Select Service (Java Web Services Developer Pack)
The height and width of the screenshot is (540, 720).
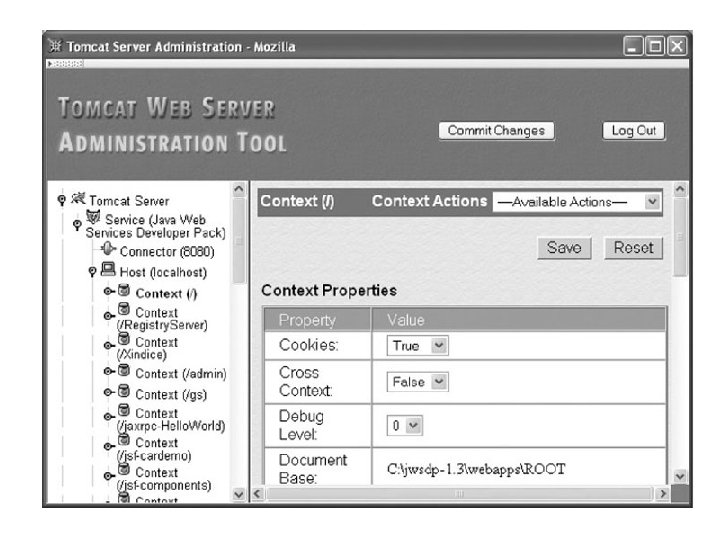[155, 226]
